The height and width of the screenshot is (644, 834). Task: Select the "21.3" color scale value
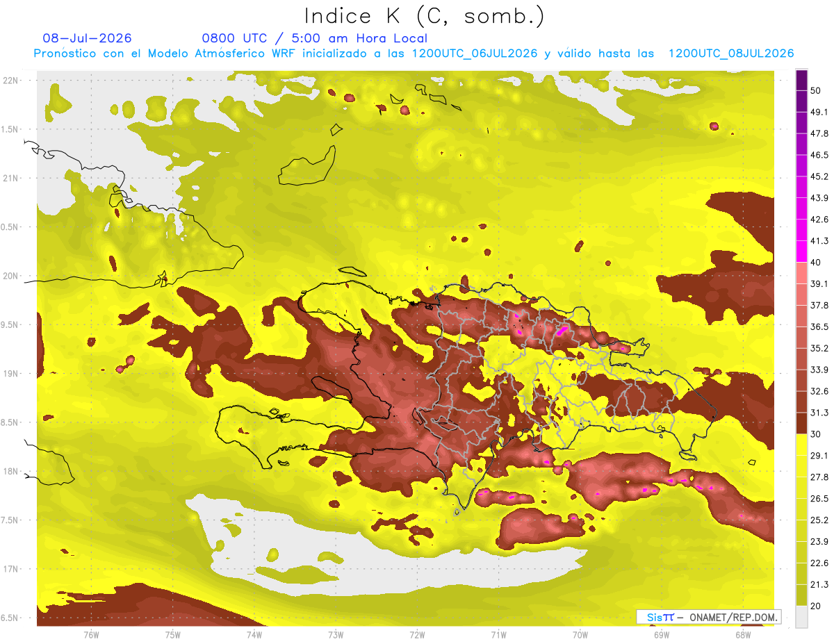819,584
